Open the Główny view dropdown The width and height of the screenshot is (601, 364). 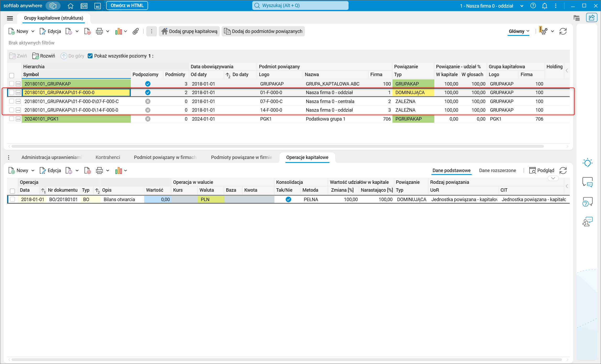point(519,31)
